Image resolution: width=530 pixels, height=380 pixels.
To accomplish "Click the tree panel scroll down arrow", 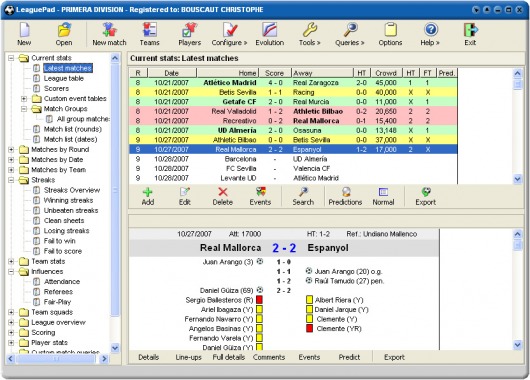I will click(115, 348).
